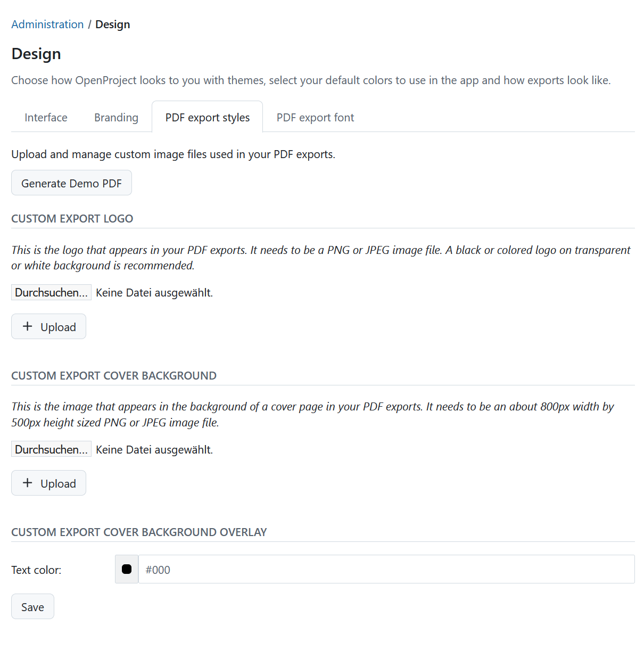The image size is (644, 650).
Task: Upload the custom export cover background
Action: coord(48,483)
